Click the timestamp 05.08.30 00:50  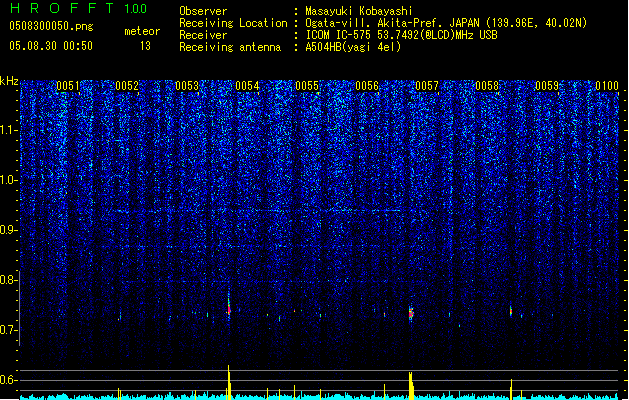pyautogui.click(x=51, y=46)
